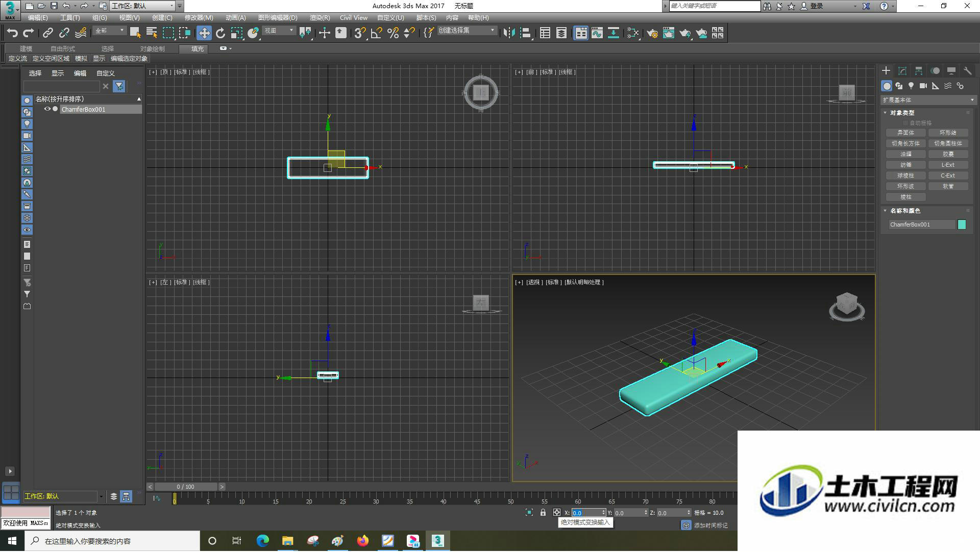This screenshot has width=980, height=552.
Task: Pick the Rectangular Selection Region tool
Action: pyautogui.click(x=168, y=33)
